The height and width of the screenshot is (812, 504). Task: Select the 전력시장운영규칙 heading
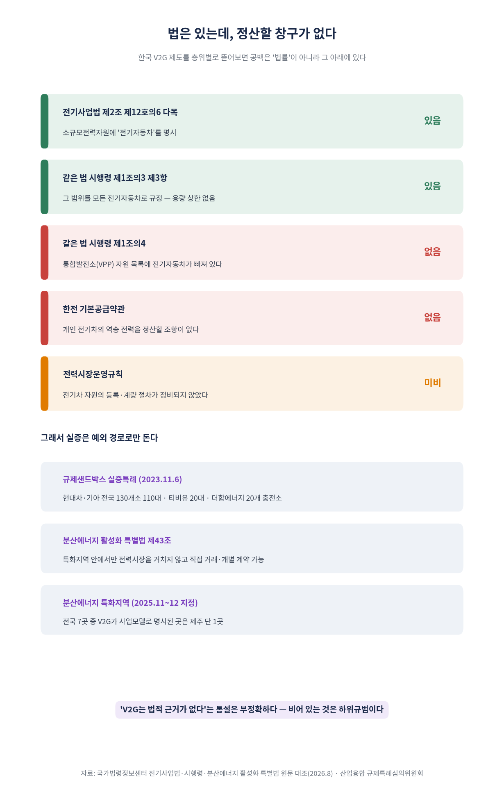point(93,374)
